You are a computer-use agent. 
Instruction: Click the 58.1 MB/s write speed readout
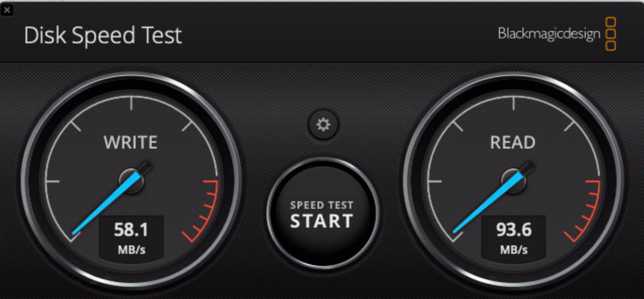point(131,237)
